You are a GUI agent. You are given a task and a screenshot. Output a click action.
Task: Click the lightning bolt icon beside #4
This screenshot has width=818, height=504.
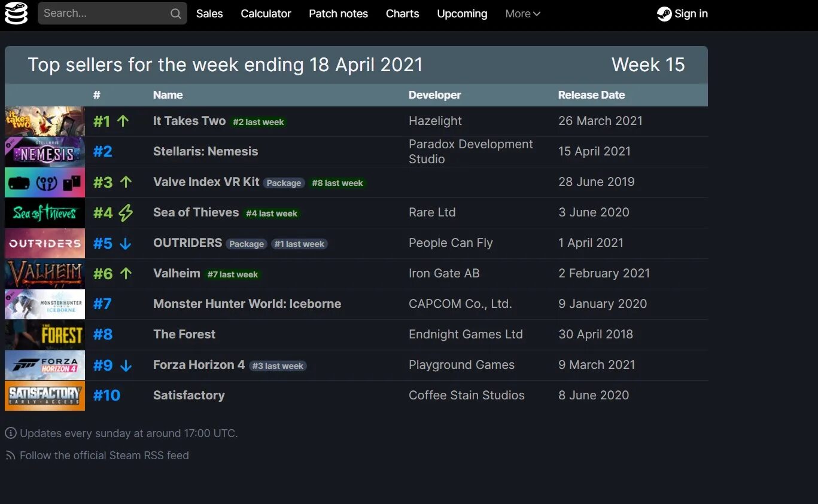126,212
